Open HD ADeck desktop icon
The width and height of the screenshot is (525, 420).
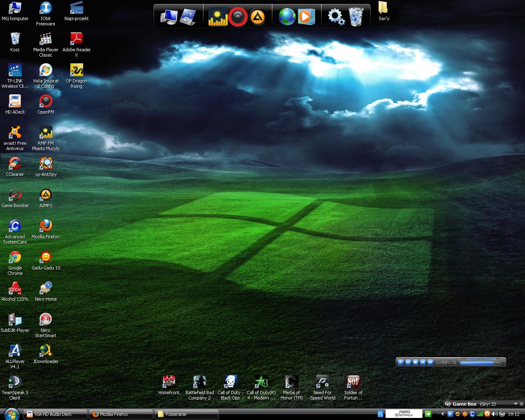[x=15, y=105]
